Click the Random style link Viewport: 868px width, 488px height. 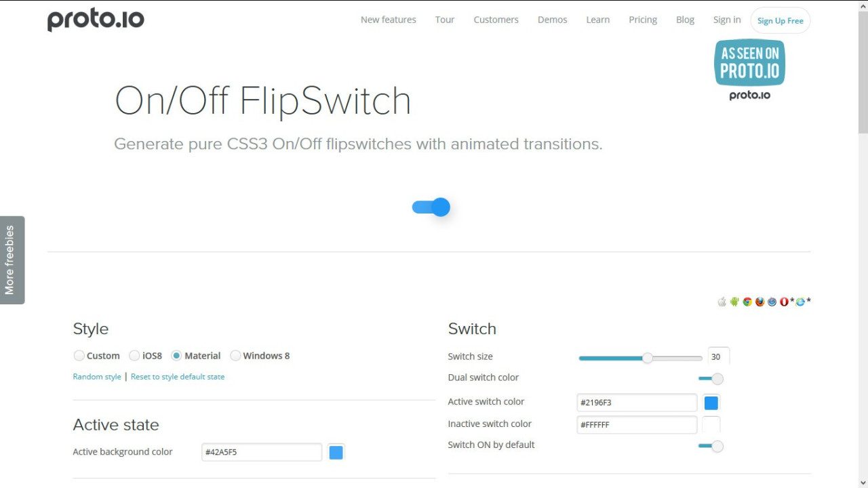tap(97, 377)
